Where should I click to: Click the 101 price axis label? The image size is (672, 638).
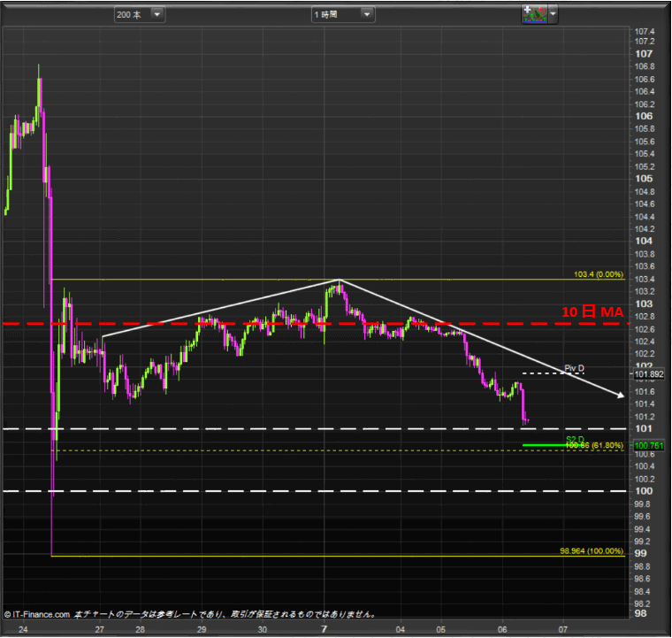click(x=644, y=429)
